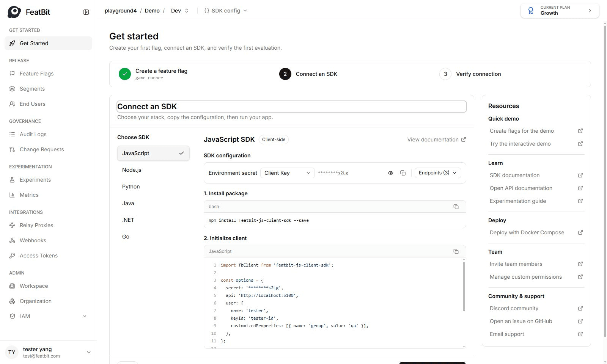The height and width of the screenshot is (364, 607).
Task: Click external link icon for Try the interactive demo
Action: pyautogui.click(x=580, y=144)
